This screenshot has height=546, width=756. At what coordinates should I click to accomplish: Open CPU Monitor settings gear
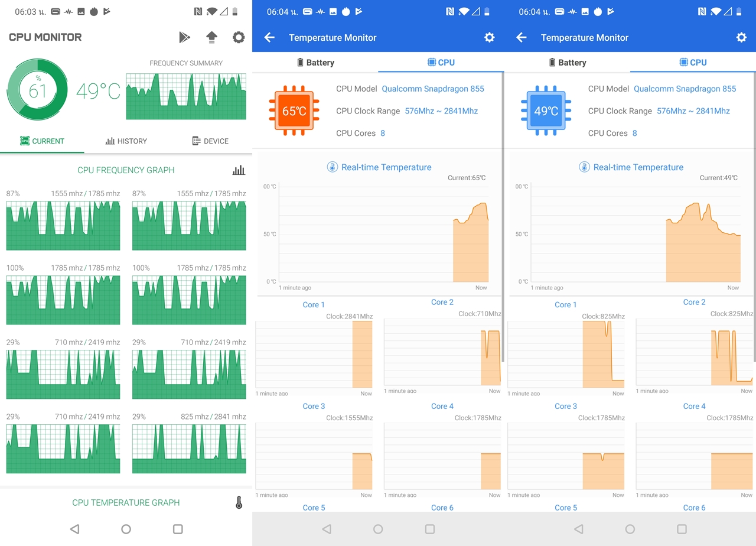tap(239, 37)
